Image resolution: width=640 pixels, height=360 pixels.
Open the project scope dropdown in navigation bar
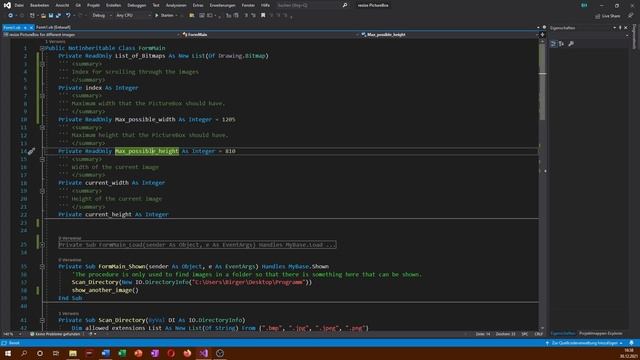[x=91, y=35]
